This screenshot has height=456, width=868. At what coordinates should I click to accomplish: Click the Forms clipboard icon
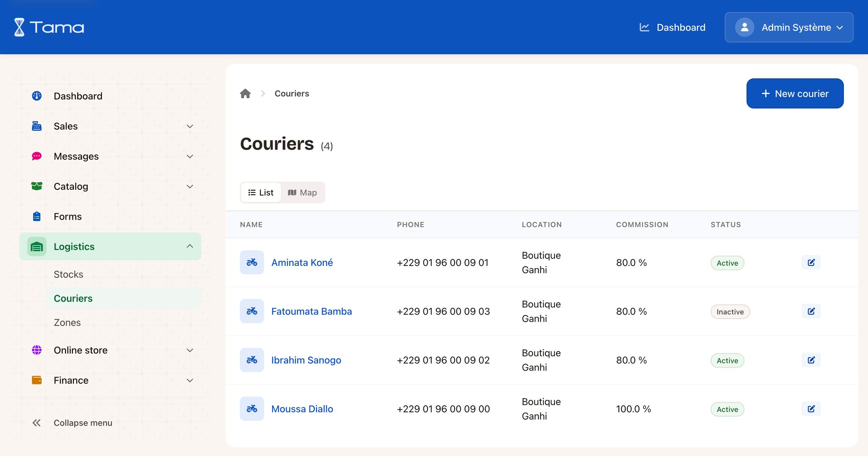coord(37,216)
